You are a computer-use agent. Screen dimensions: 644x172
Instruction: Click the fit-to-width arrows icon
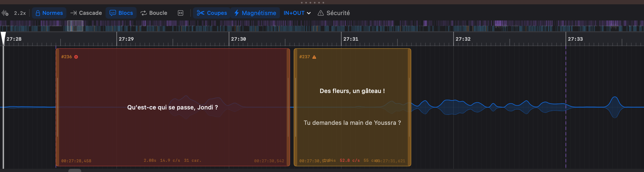pos(181,13)
